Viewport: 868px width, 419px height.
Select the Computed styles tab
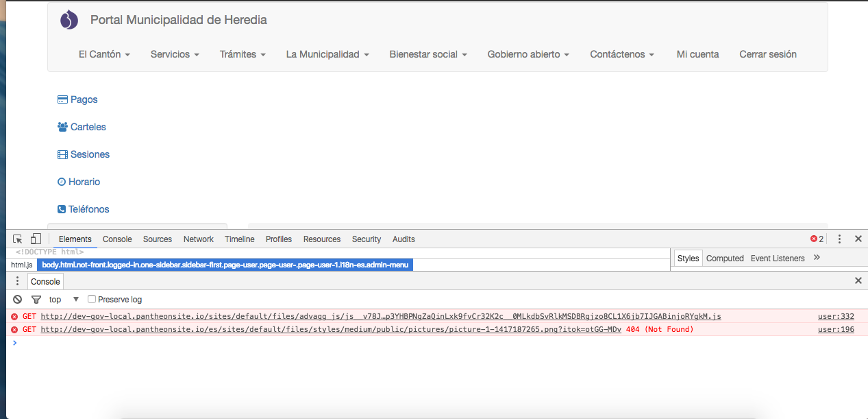(725, 259)
